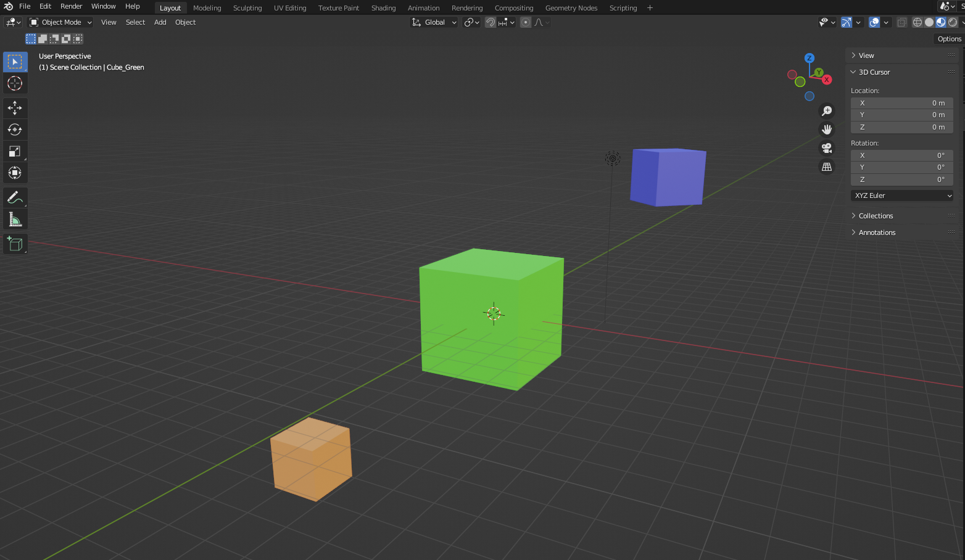The width and height of the screenshot is (965, 560).
Task: Click the red X axis gizmo handle
Action: click(827, 80)
